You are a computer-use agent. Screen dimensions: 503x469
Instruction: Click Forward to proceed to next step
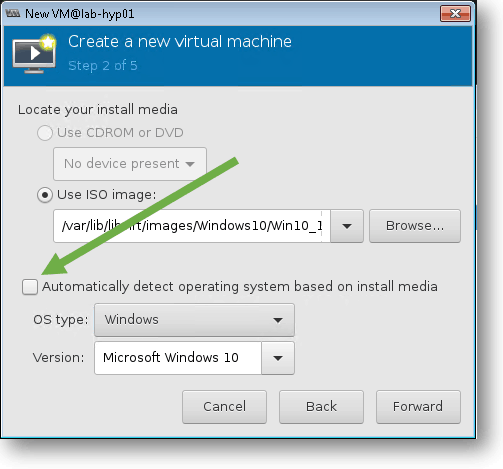418,407
